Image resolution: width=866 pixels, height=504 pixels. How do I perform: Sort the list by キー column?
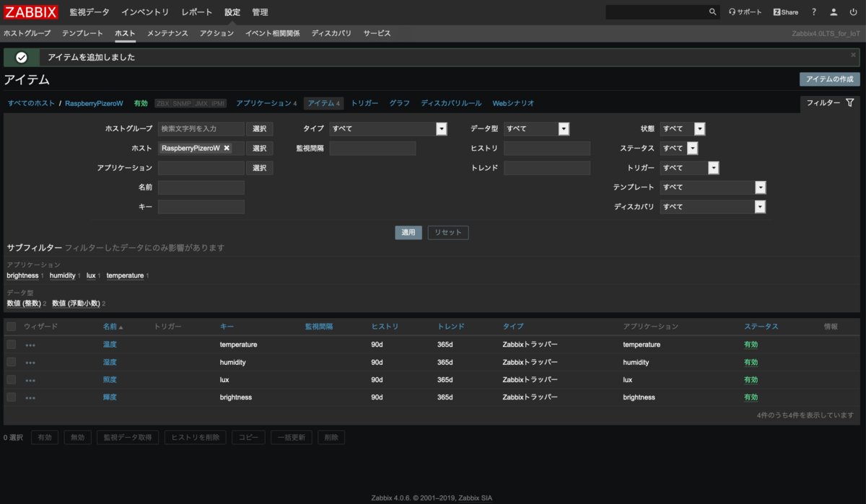(x=227, y=327)
